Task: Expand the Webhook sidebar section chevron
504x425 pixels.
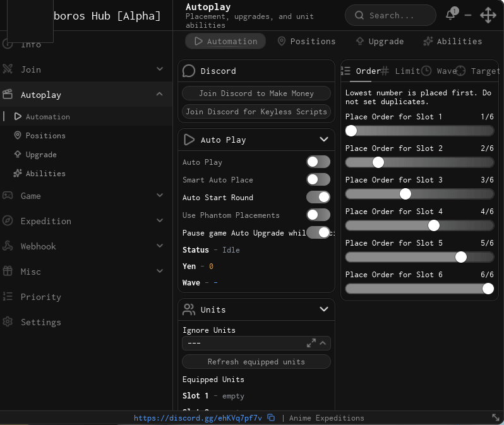Action: pos(160,246)
